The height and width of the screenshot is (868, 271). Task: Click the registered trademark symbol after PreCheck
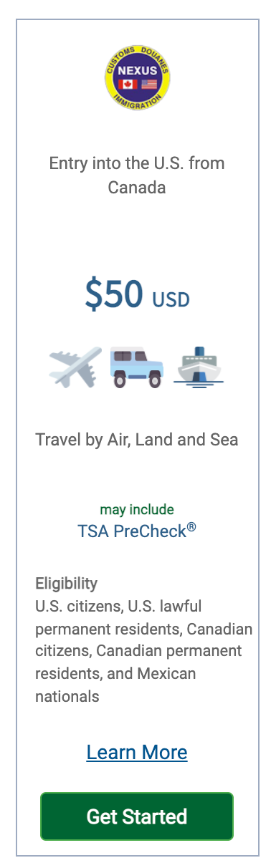[191, 527]
